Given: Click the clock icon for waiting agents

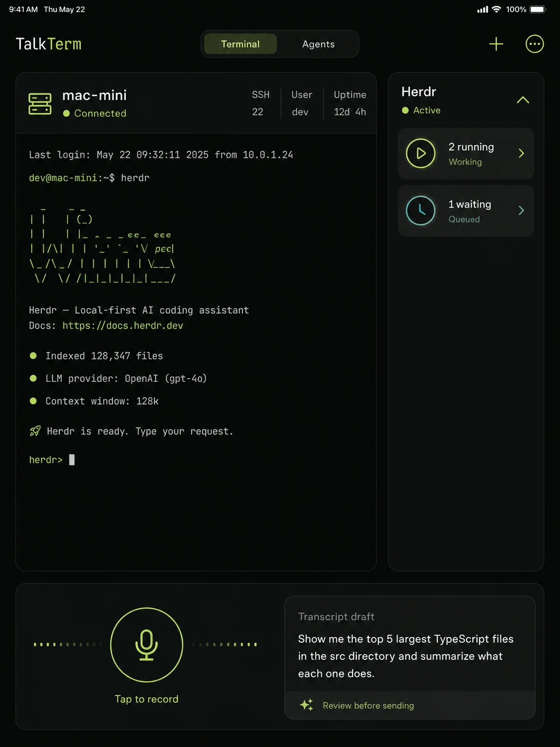Looking at the screenshot, I should (421, 210).
